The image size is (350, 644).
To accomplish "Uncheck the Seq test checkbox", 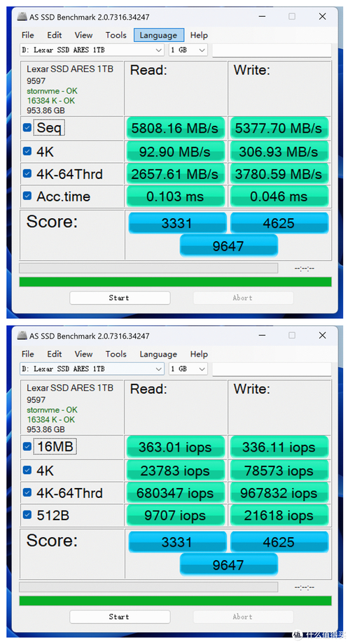I will pyautogui.click(x=27, y=128).
